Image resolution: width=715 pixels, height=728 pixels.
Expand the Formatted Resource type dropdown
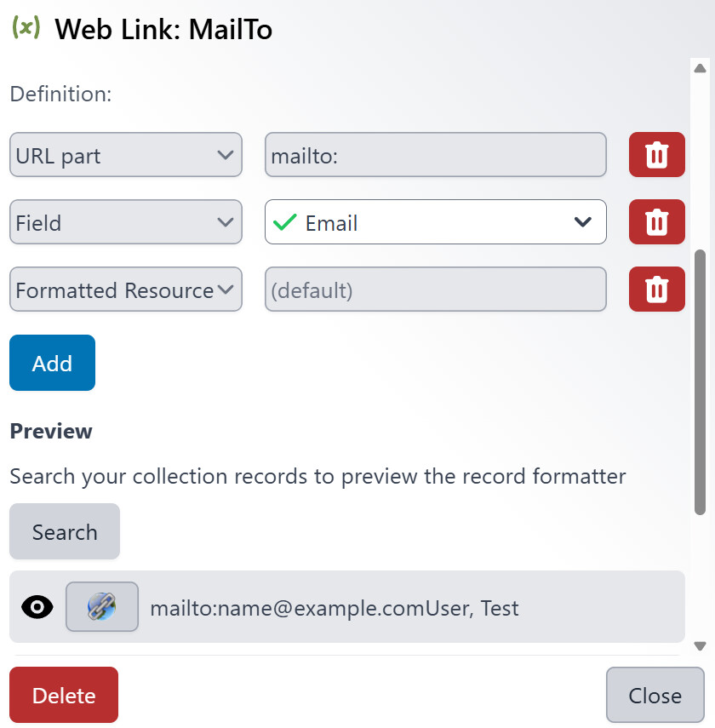pos(126,289)
